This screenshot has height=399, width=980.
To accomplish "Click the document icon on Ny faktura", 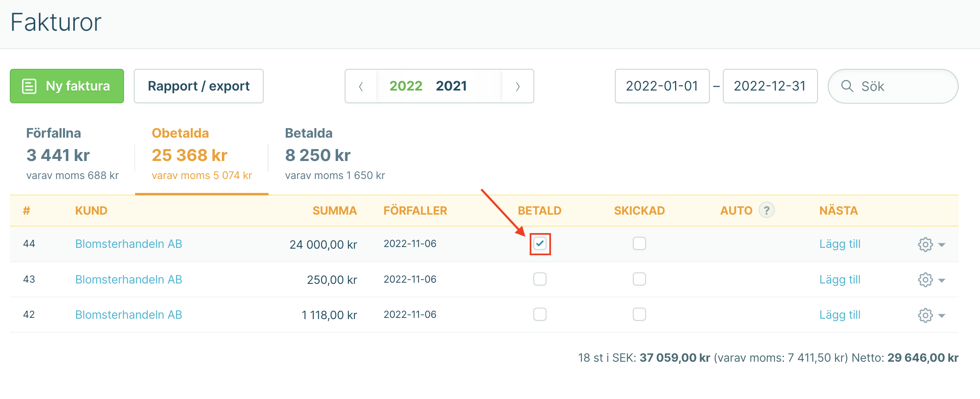I will point(29,86).
